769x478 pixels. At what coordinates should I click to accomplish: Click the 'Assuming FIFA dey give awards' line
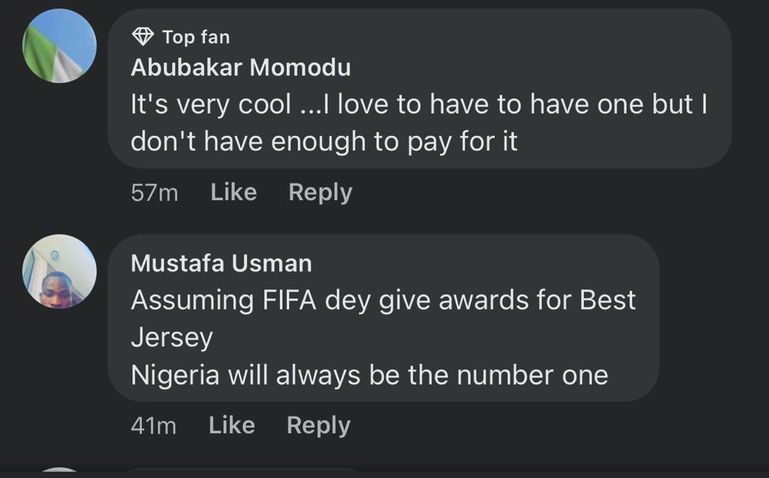[x=383, y=299]
